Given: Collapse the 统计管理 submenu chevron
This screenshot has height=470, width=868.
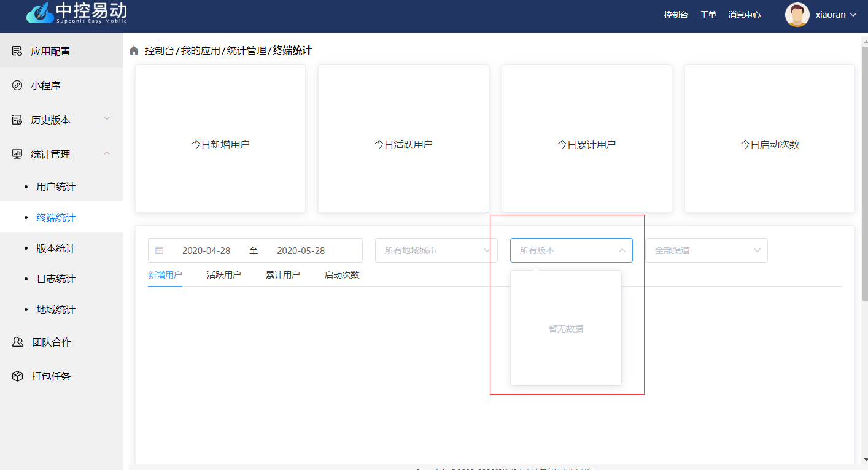Looking at the screenshot, I should pos(107,153).
